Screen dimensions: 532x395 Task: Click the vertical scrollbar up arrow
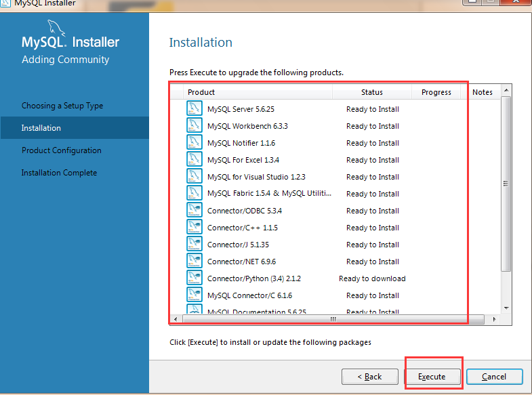pos(506,90)
